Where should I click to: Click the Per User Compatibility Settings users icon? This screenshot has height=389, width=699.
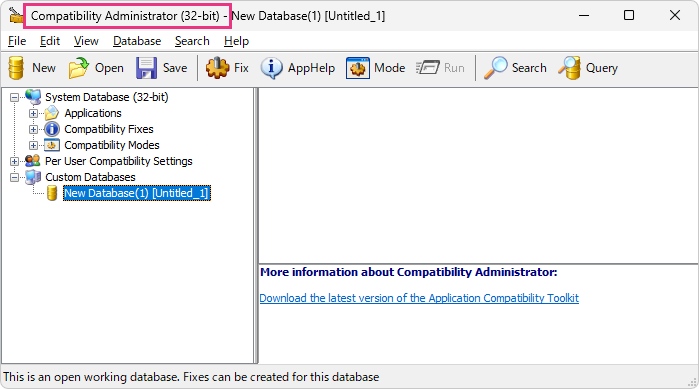(x=33, y=161)
